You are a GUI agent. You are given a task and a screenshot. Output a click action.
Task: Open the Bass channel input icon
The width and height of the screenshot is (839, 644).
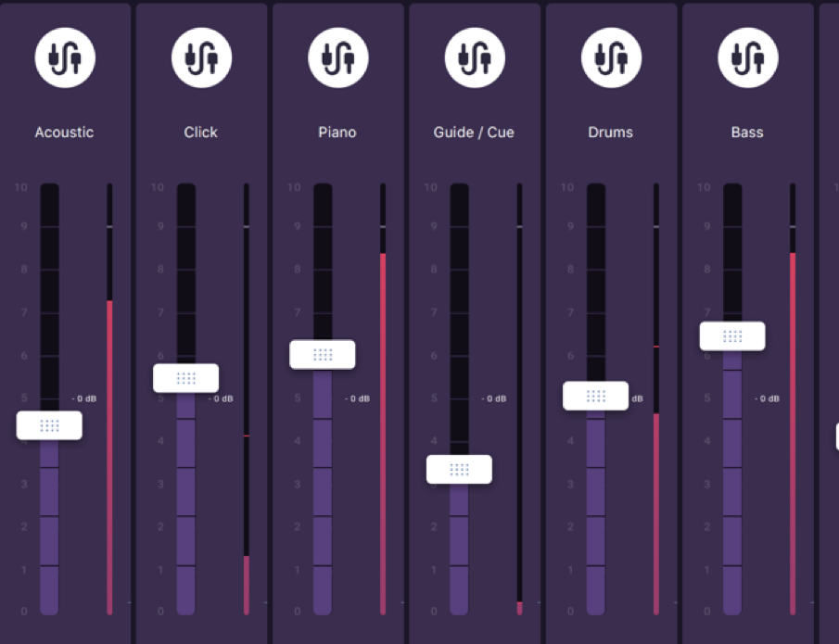(747, 57)
